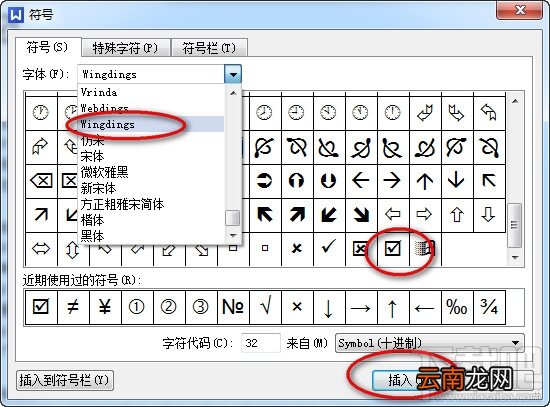The height and width of the screenshot is (407, 550).
Task: Select the hollow down arrow symbol
Action: [x=489, y=215]
